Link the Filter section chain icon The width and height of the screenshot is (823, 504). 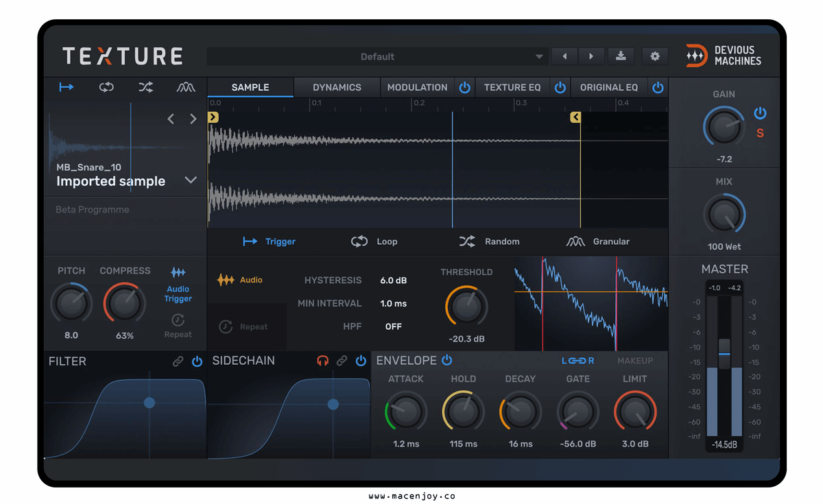click(178, 361)
